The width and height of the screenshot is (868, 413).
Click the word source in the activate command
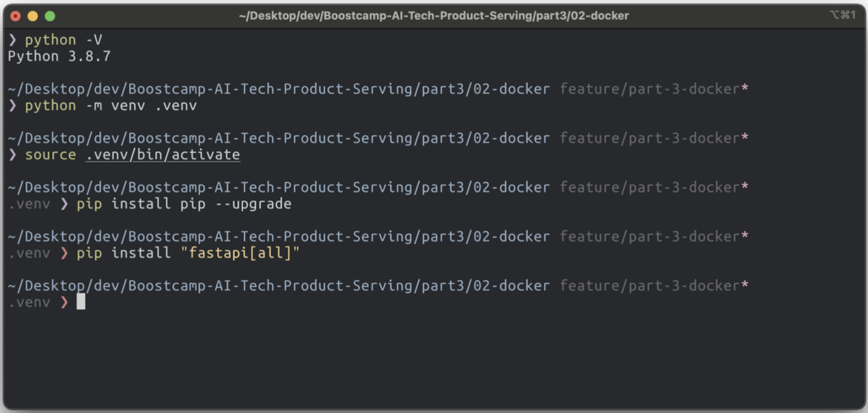point(50,155)
